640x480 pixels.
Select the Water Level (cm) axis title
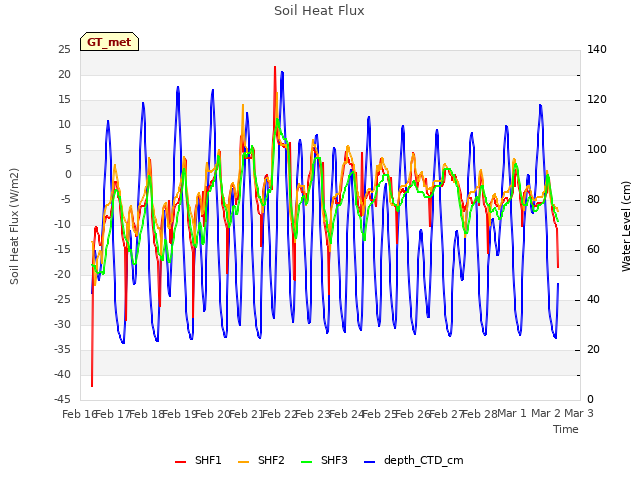pyautogui.click(x=626, y=226)
